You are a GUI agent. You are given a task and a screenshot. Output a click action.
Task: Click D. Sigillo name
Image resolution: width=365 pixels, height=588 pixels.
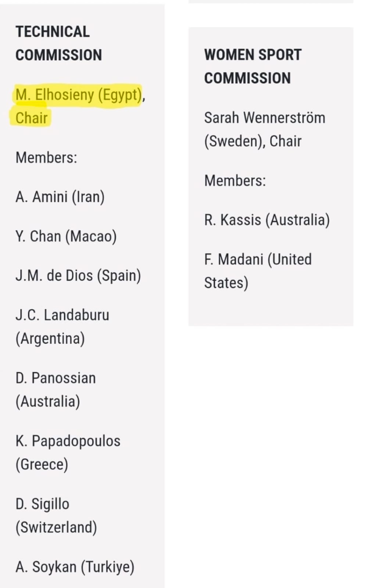pyautogui.click(x=42, y=504)
